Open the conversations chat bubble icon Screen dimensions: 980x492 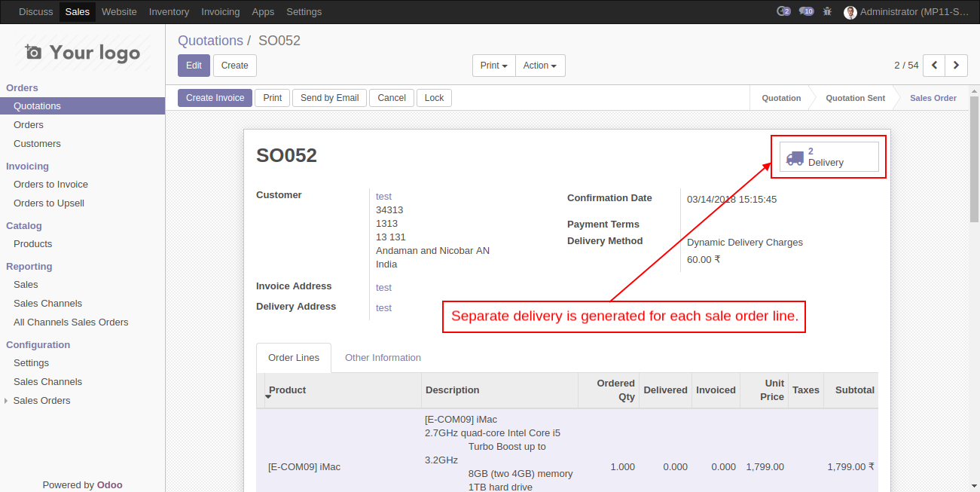pos(807,11)
